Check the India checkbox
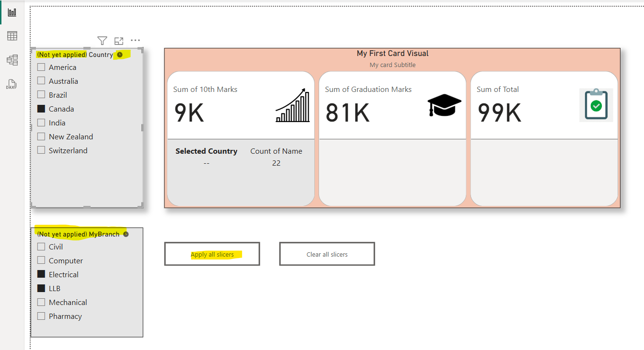Screen dimensions: 644x350 [x=41, y=123]
